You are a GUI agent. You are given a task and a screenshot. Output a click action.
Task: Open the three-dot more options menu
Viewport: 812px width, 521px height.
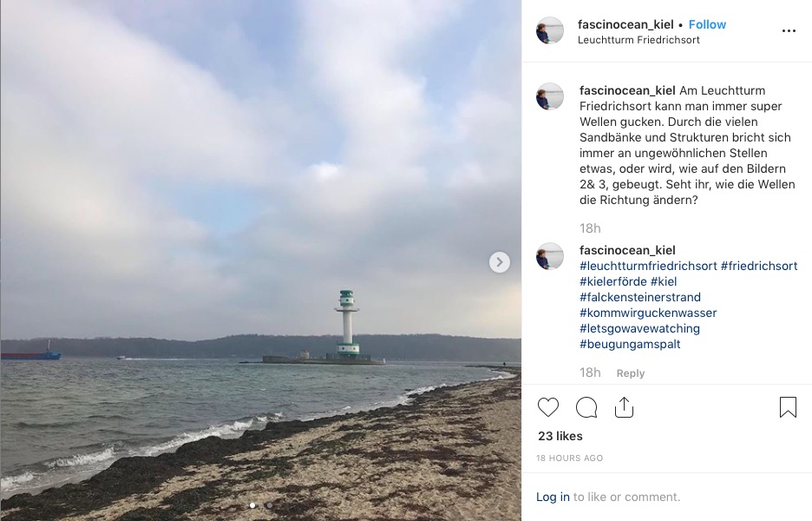(x=789, y=31)
